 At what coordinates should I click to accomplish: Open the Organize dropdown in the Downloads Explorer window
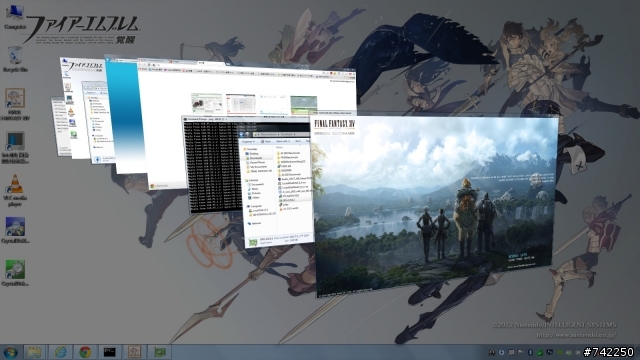coord(248,142)
